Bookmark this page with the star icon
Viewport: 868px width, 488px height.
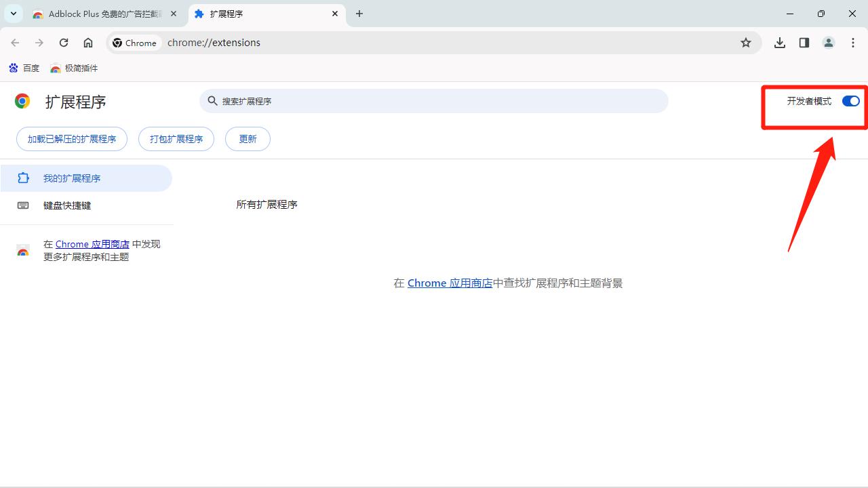746,42
